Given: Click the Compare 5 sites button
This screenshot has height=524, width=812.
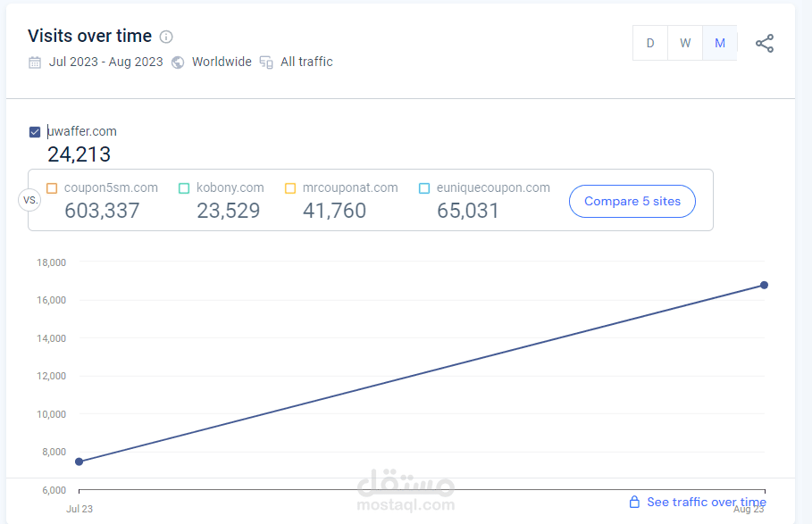Looking at the screenshot, I should pyautogui.click(x=632, y=201).
